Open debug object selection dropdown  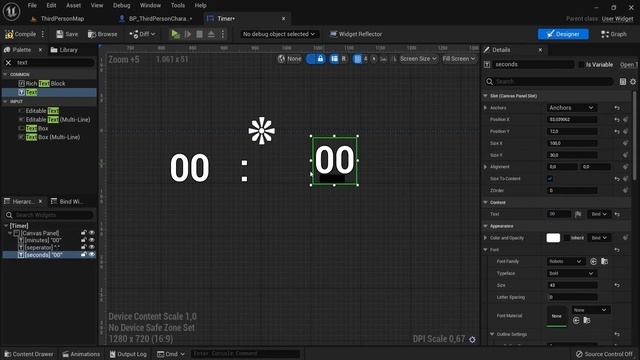coord(279,34)
